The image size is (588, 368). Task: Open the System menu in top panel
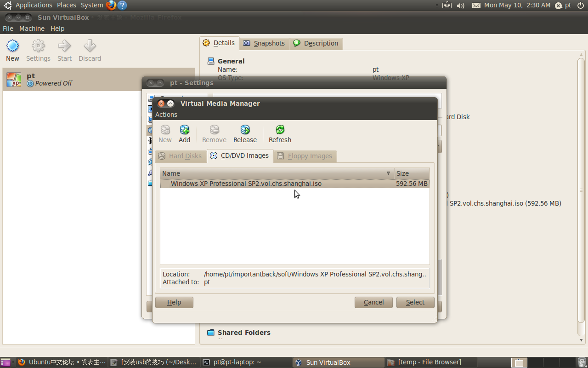tap(92, 5)
